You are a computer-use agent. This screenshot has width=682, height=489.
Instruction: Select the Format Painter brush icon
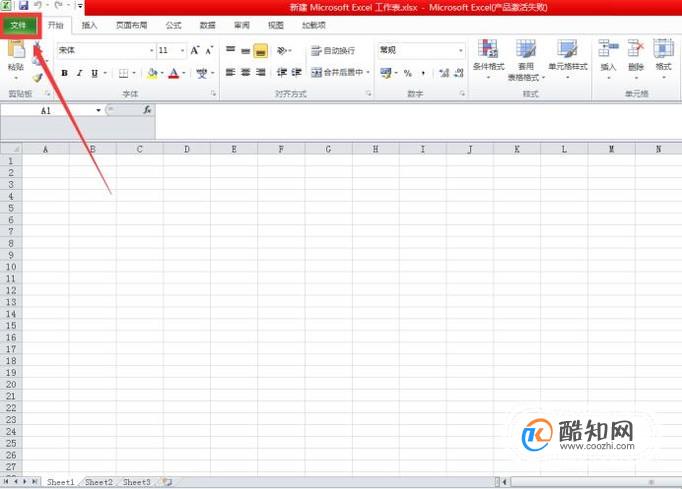37,78
